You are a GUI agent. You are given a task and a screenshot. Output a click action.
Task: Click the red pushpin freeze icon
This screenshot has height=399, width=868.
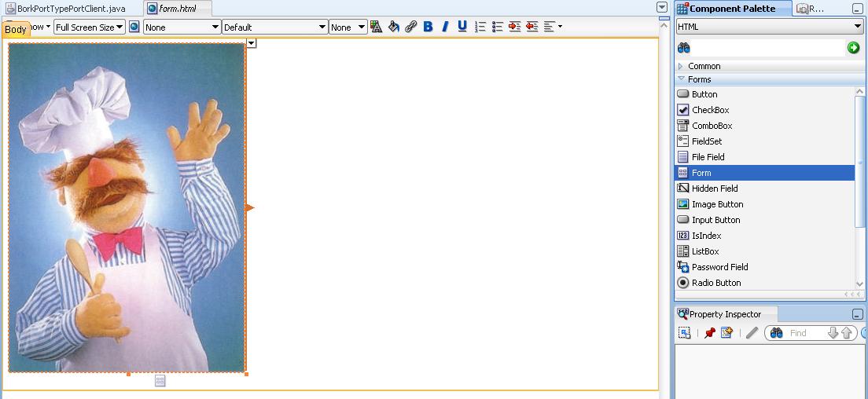pyautogui.click(x=710, y=333)
